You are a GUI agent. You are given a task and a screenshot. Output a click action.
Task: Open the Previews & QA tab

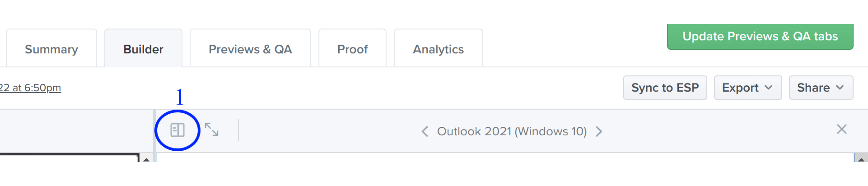tap(250, 49)
